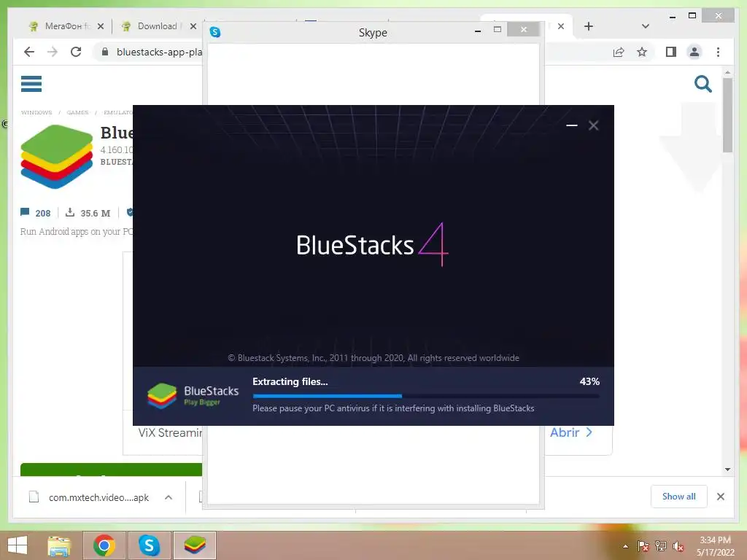Open a new Chrome tab
747x560 pixels.
click(x=589, y=26)
